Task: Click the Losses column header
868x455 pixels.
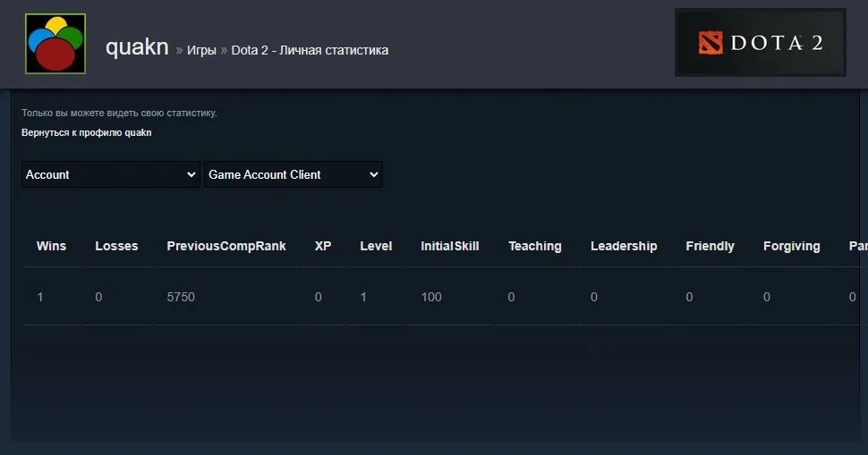Action: coord(116,246)
